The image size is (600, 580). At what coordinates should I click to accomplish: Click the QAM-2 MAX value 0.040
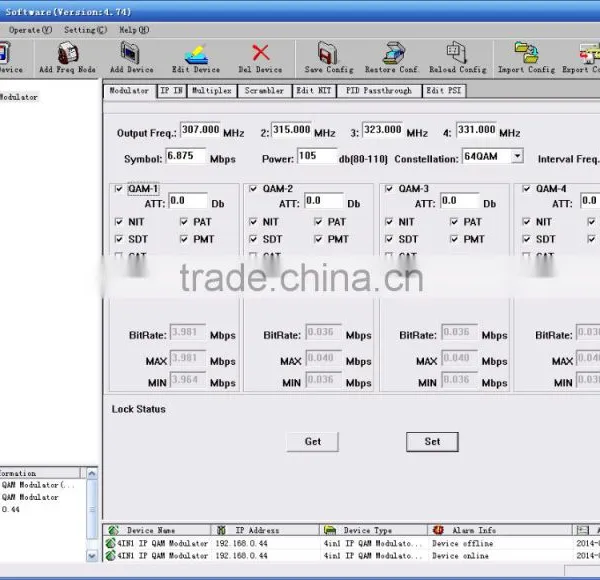(323, 358)
